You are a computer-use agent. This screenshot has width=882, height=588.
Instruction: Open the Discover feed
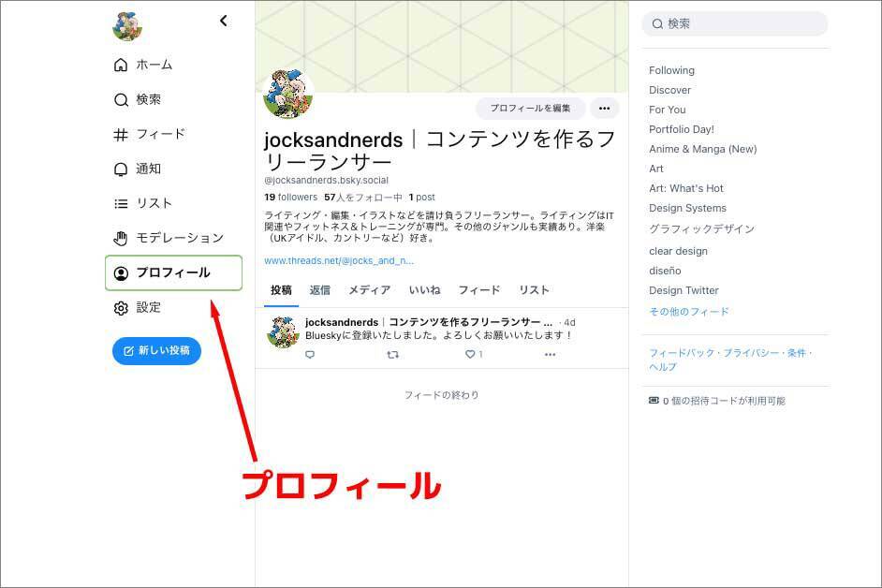coord(670,90)
